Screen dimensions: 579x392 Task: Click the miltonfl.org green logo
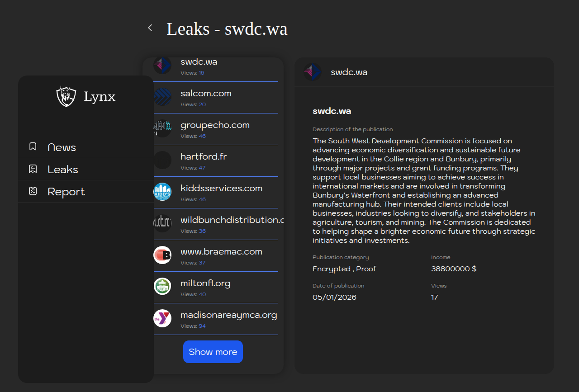click(x=162, y=287)
